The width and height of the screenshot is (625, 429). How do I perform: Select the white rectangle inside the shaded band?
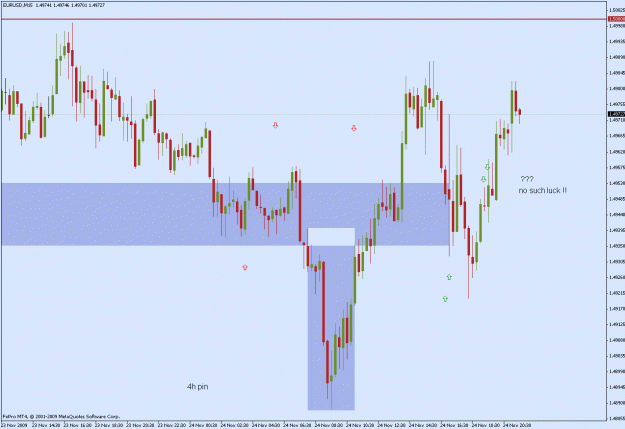[331, 237]
